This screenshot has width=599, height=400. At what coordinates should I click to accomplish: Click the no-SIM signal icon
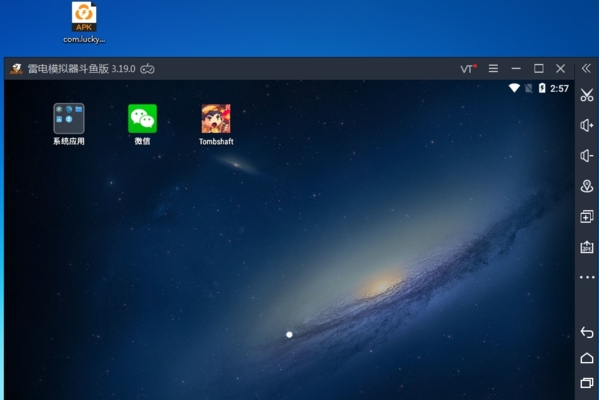(x=528, y=88)
